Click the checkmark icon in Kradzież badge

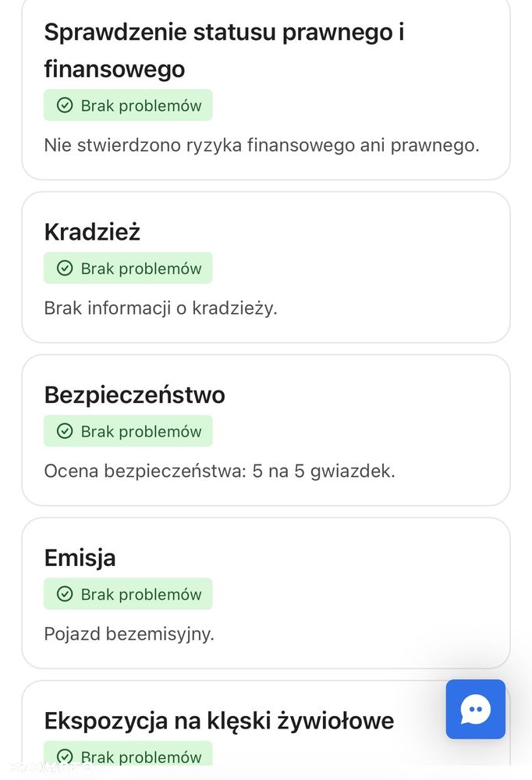click(66, 269)
